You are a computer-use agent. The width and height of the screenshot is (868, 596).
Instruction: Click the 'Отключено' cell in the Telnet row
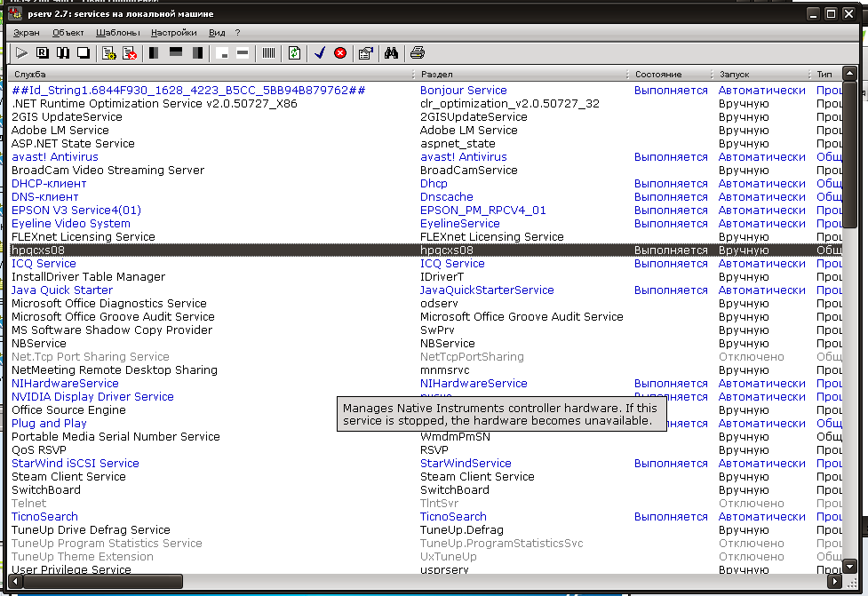click(752, 504)
